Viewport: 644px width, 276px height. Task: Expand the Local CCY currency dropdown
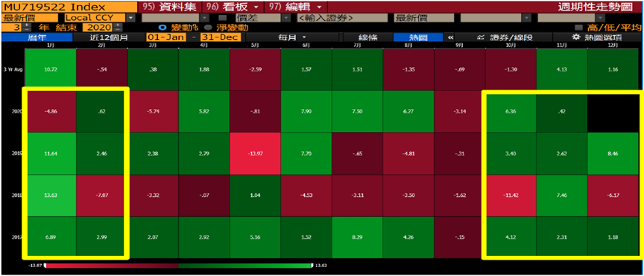coord(131,18)
